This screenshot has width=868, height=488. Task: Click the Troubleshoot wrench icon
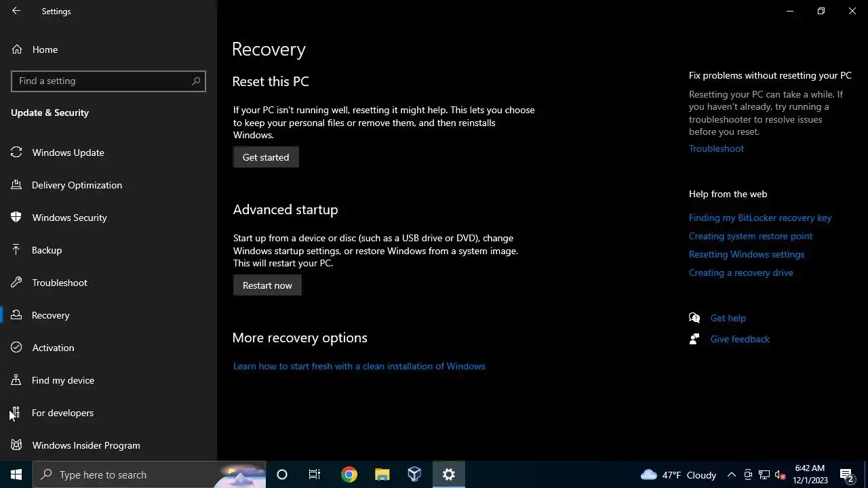(16, 283)
